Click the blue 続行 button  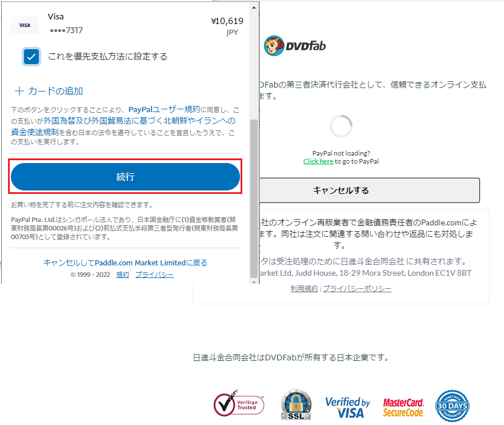point(125,177)
